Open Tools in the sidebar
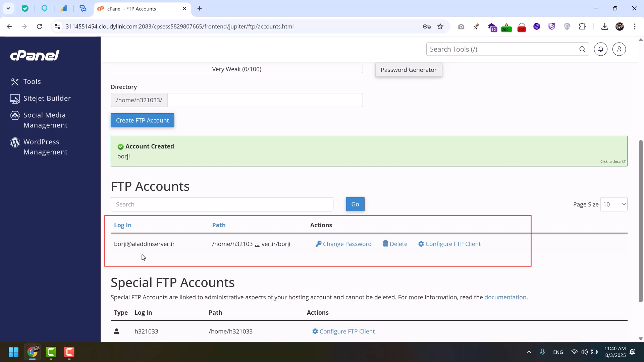 click(x=25, y=81)
